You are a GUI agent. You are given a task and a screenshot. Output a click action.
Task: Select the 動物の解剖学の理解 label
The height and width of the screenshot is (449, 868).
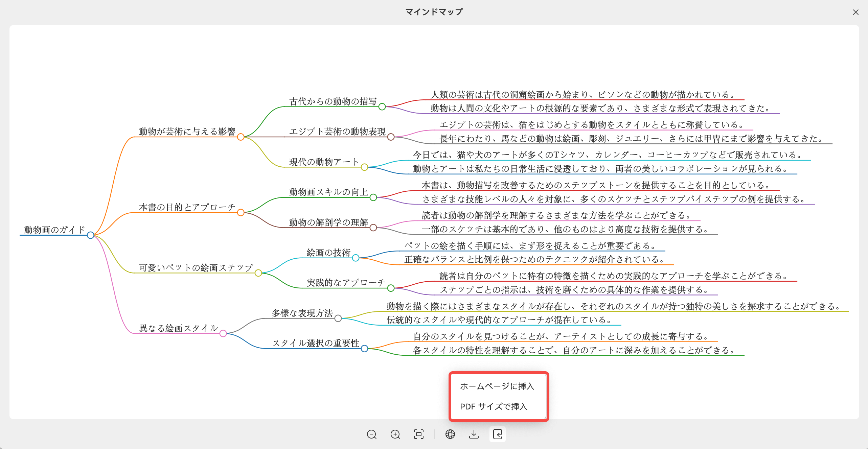coord(328,222)
